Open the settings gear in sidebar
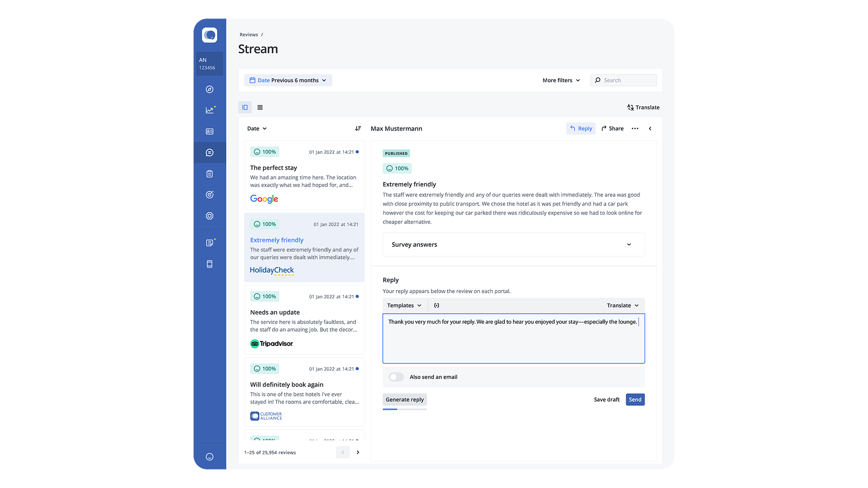Screen dimensions: 868x488 pos(209,216)
